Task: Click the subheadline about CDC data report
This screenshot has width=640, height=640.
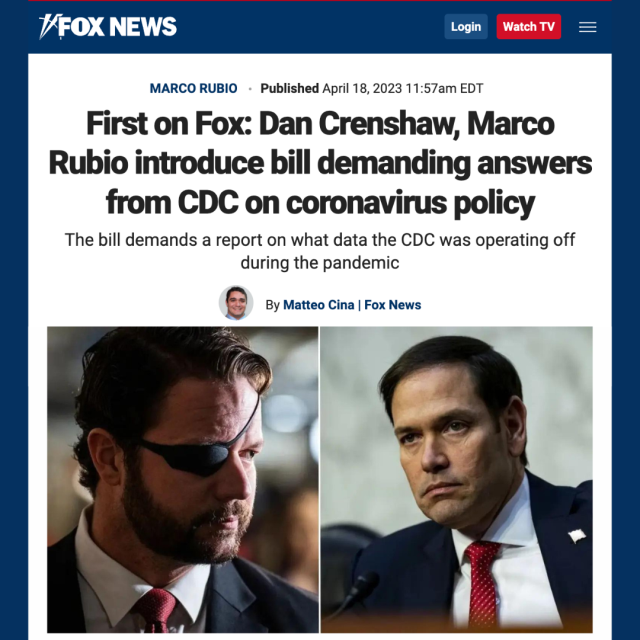Action: [x=320, y=251]
